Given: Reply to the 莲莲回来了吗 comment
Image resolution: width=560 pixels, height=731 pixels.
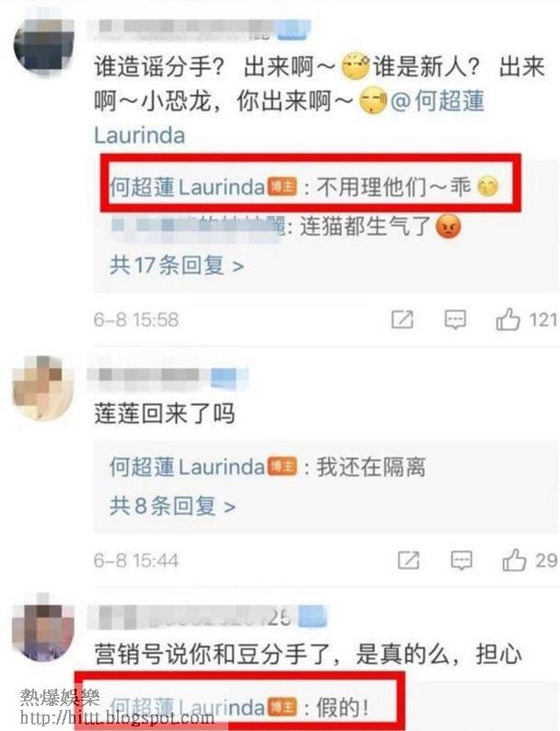Looking at the screenshot, I should (x=461, y=560).
